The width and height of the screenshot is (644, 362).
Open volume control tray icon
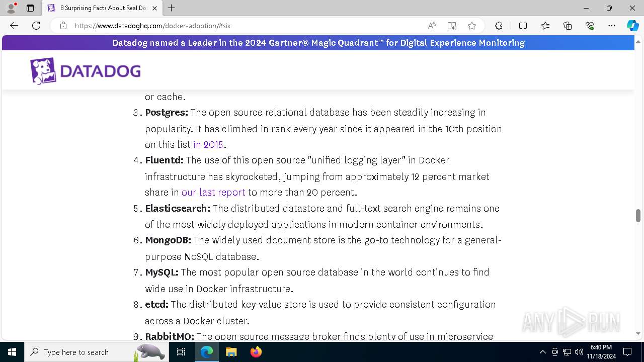coord(579,352)
